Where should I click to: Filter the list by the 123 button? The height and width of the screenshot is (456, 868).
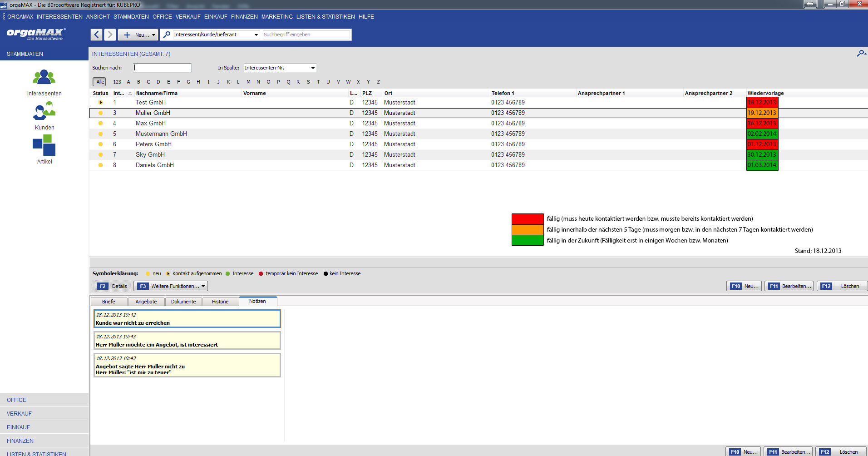[x=117, y=82]
